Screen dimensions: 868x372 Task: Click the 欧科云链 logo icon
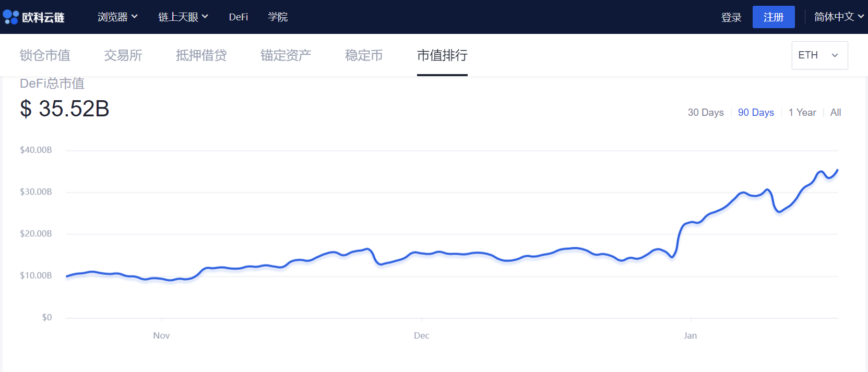tap(11, 17)
